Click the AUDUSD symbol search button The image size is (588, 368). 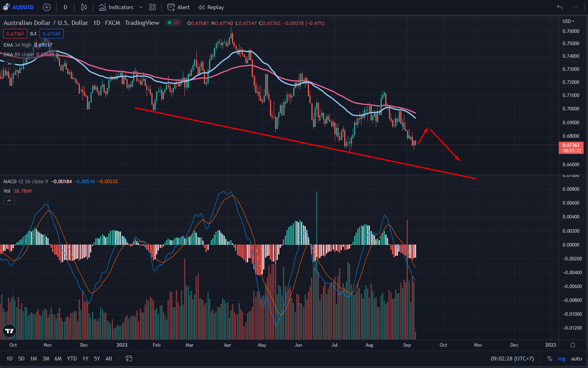click(19, 7)
